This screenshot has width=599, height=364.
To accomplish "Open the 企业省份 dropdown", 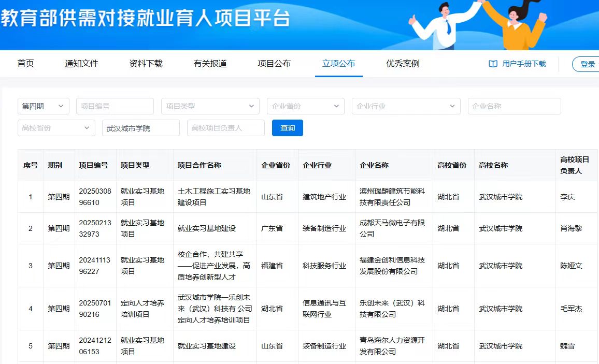I will click(x=305, y=106).
